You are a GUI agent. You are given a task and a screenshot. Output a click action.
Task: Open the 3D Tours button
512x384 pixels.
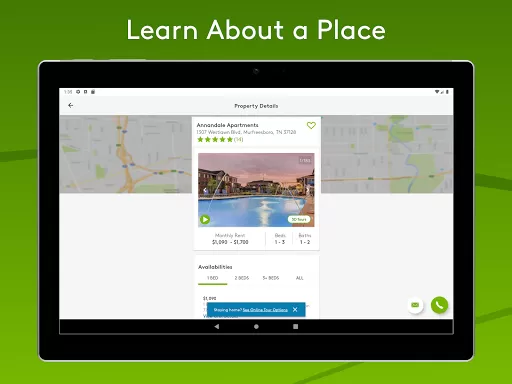pos(299,219)
